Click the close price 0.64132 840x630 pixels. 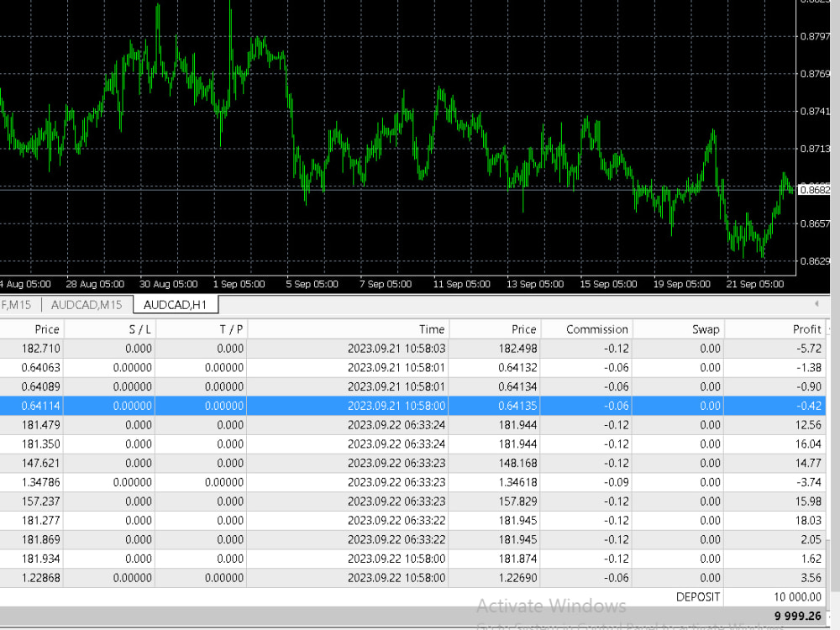pyautogui.click(x=517, y=368)
